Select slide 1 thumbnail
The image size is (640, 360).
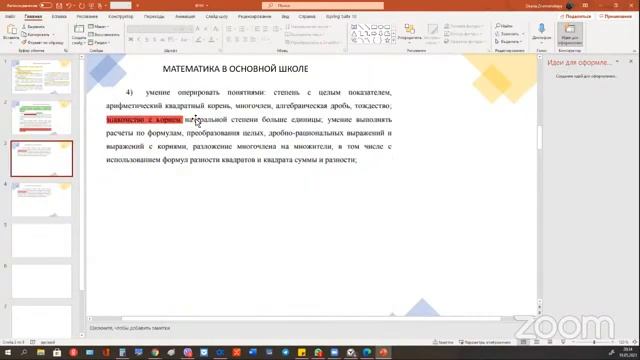(x=41, y=77)
